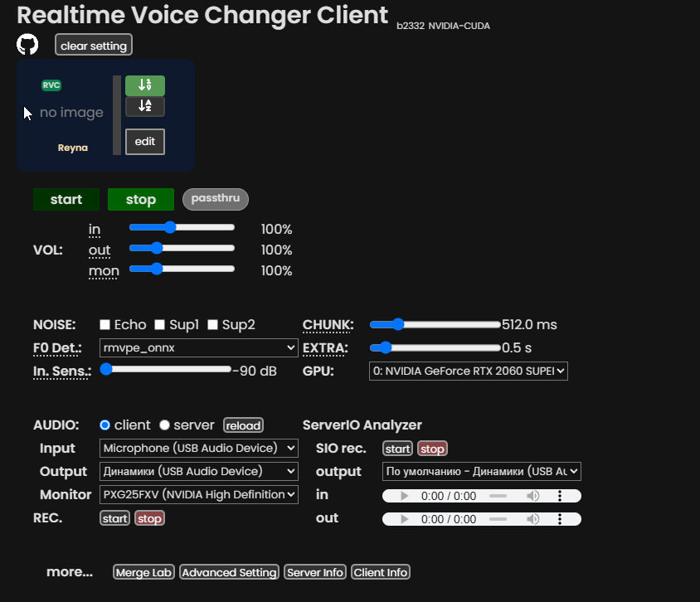This screenshot has width=700, height=602.
Task: Enable Echo noise cancellation checkbox
Action: coord(105,324)
